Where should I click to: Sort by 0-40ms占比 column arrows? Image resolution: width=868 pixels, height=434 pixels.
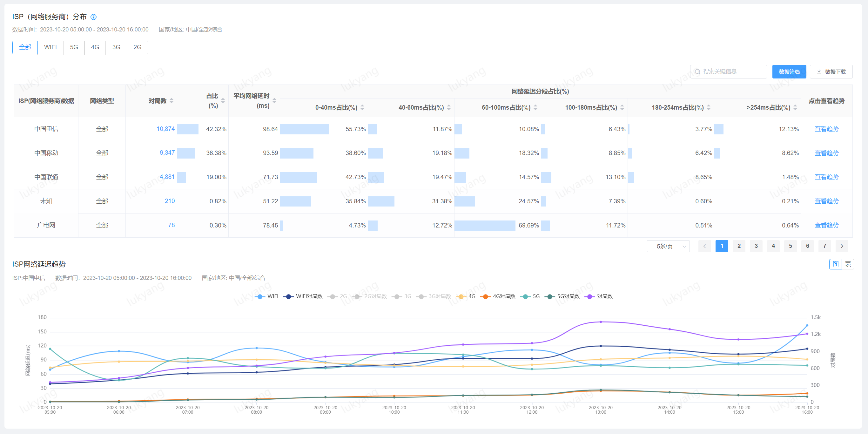coord(362,107)
